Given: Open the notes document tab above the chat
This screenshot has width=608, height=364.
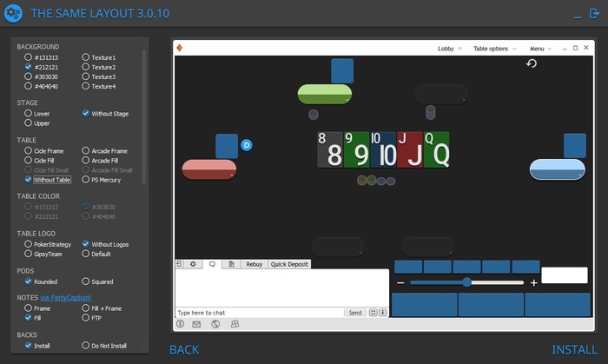Looking at the screenshot, I should pos(231,264).
